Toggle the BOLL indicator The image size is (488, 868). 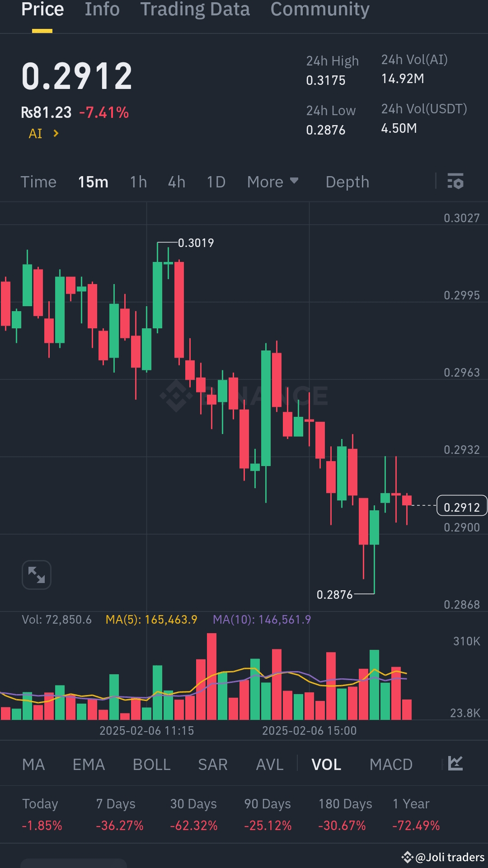(151, 764)
